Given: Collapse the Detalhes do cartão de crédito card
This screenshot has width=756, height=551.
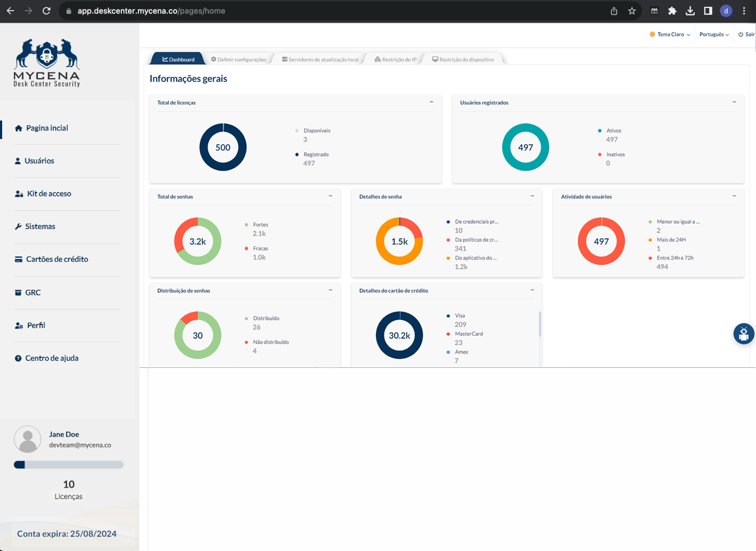Looking at the screenshot, I should (x=532, y=290).
